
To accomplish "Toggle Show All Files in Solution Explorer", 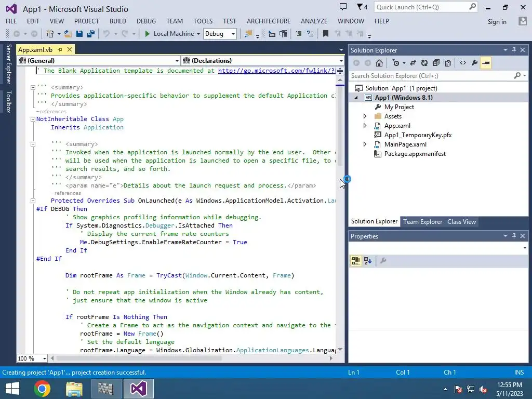I will pyautogui.click(x=447, y=63).
